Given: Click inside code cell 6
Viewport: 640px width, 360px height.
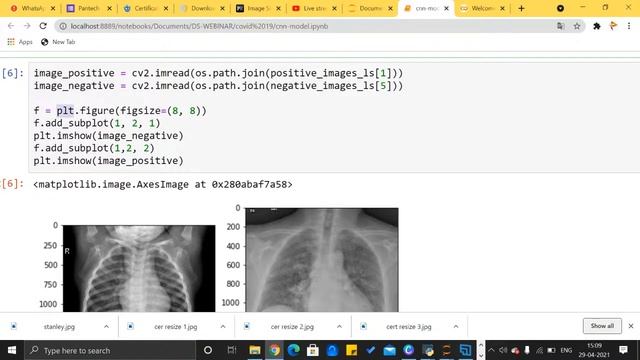Looking at the screenshot, I should coord(334,117).
